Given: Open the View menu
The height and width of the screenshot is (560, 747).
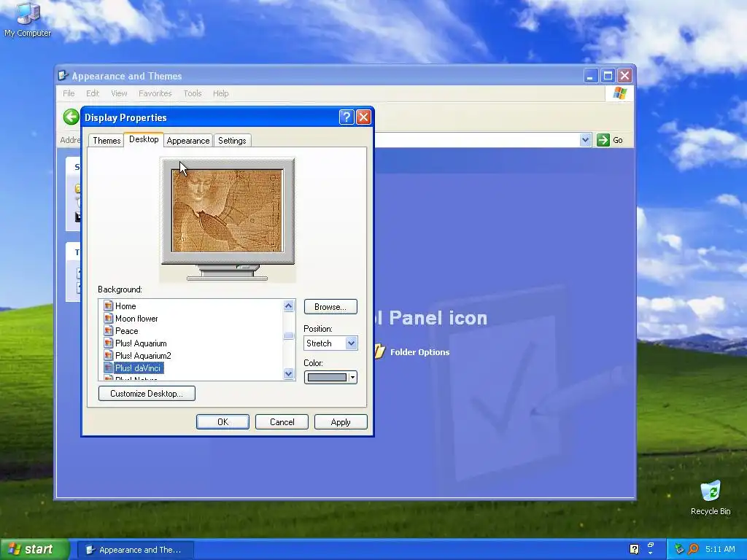Looking at the screenshot, I should (x=119, y=93).
